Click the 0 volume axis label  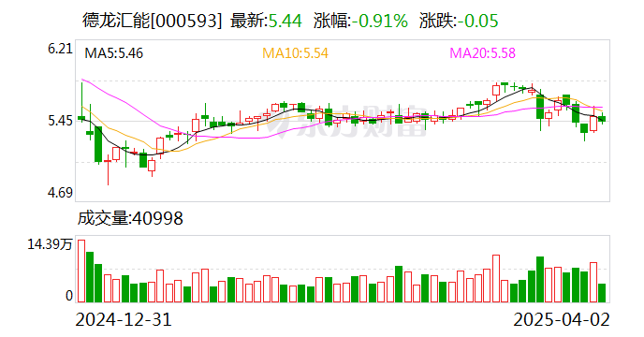tap(69, 296)
